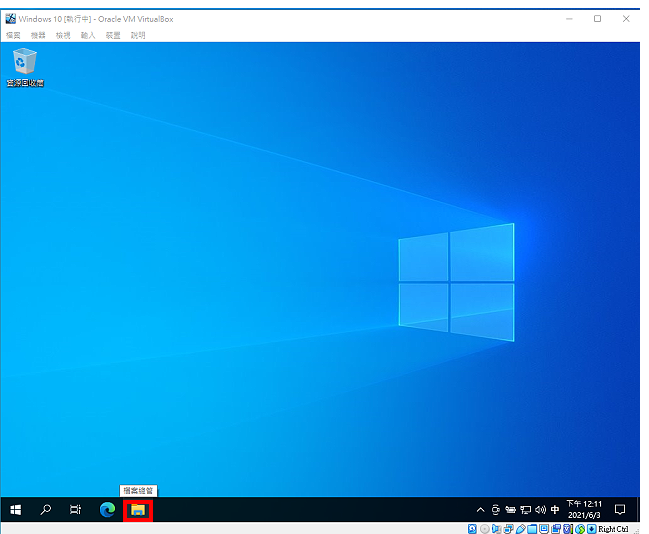Click the Show desktop sliver on the taskbar
This screenshot has width=649, height=534.
coord(638,510)
